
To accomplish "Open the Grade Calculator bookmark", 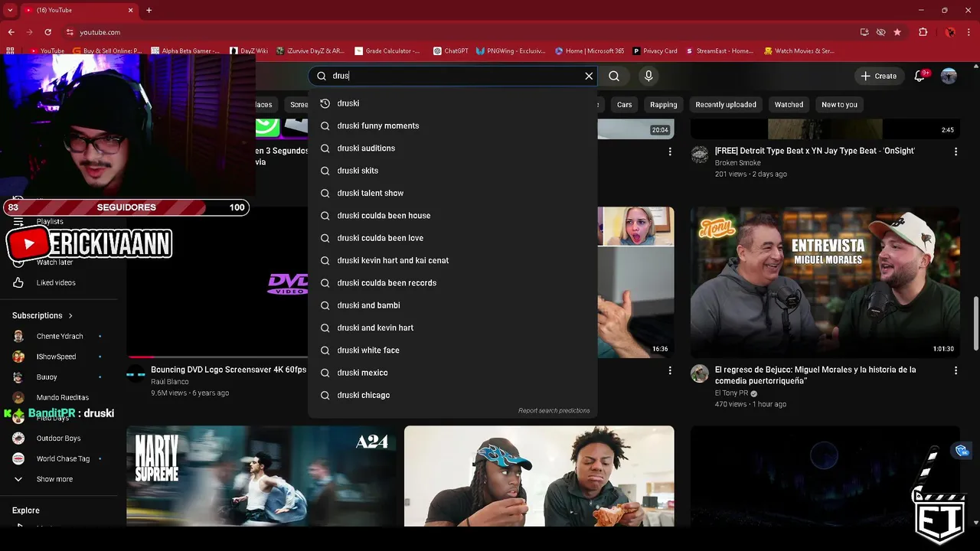I will 387,51.
